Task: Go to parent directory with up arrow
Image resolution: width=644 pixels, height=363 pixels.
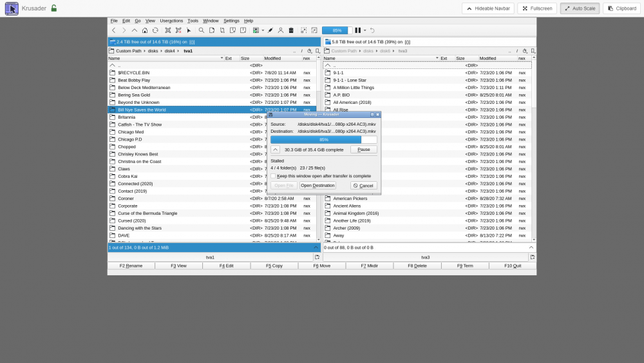Action: click(135, 30)
